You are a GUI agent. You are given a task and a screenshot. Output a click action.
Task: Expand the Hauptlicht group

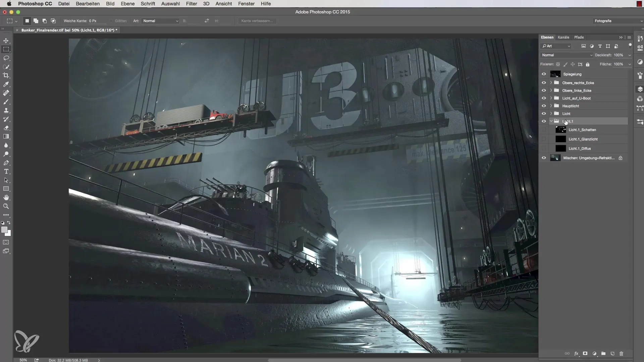(551, 106)
